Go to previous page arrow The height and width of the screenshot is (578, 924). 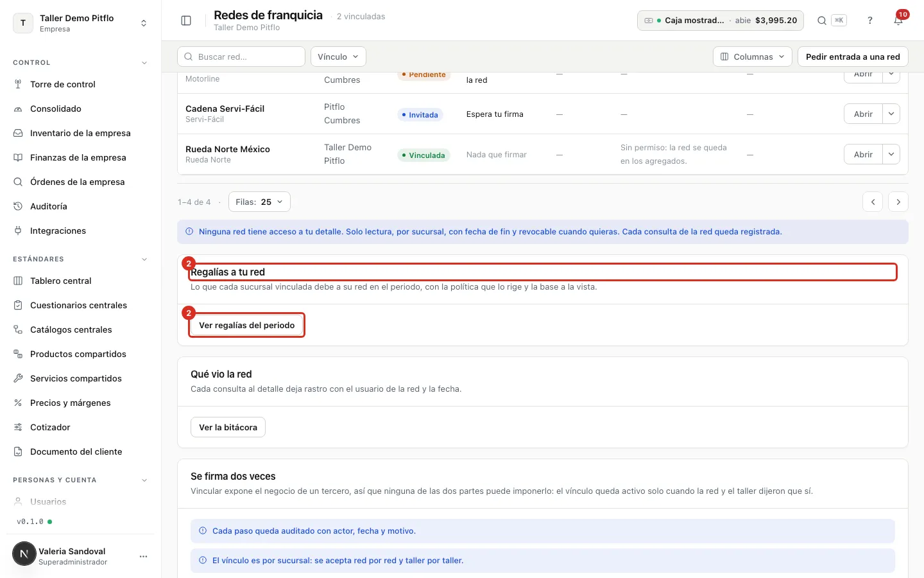point(873,202)
